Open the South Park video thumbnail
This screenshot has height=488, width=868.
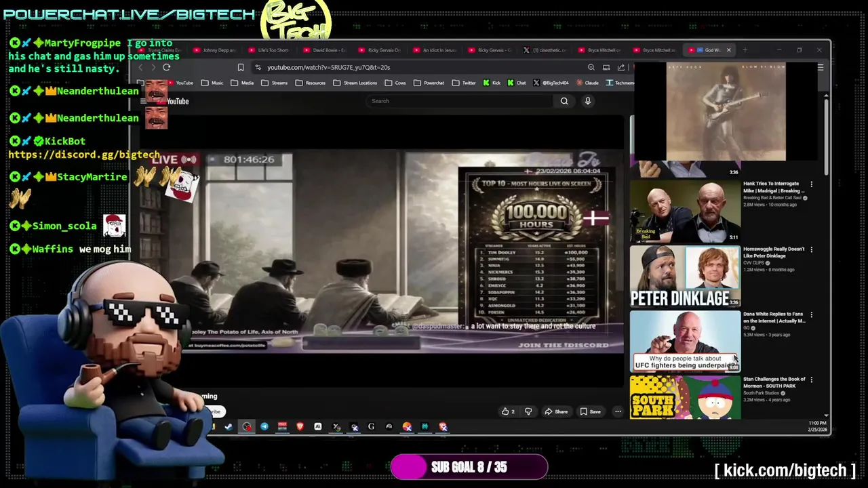pyautogui.click(x=685, y=397)
